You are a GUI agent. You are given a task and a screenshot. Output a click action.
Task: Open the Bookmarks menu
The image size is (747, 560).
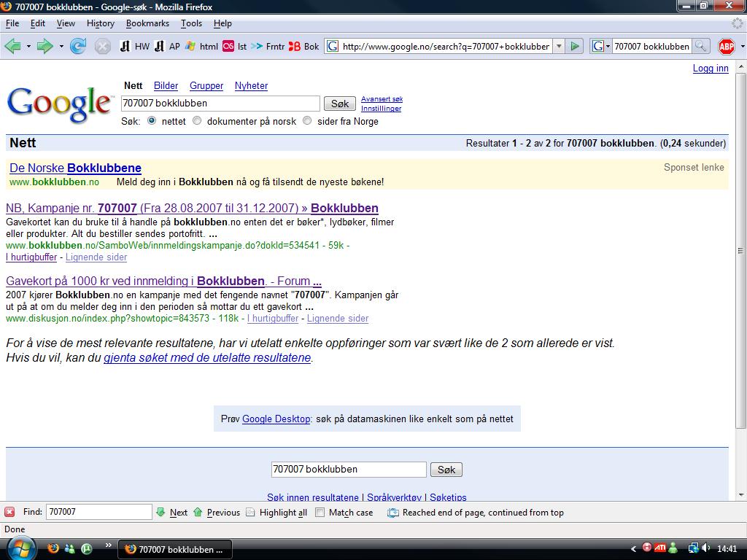(147, 23)
